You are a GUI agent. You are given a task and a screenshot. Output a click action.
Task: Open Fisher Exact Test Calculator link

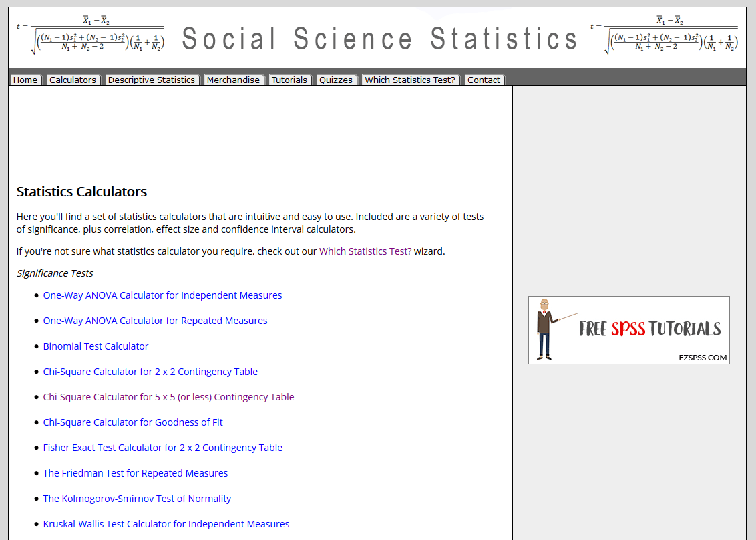click(x=162, y=448)
